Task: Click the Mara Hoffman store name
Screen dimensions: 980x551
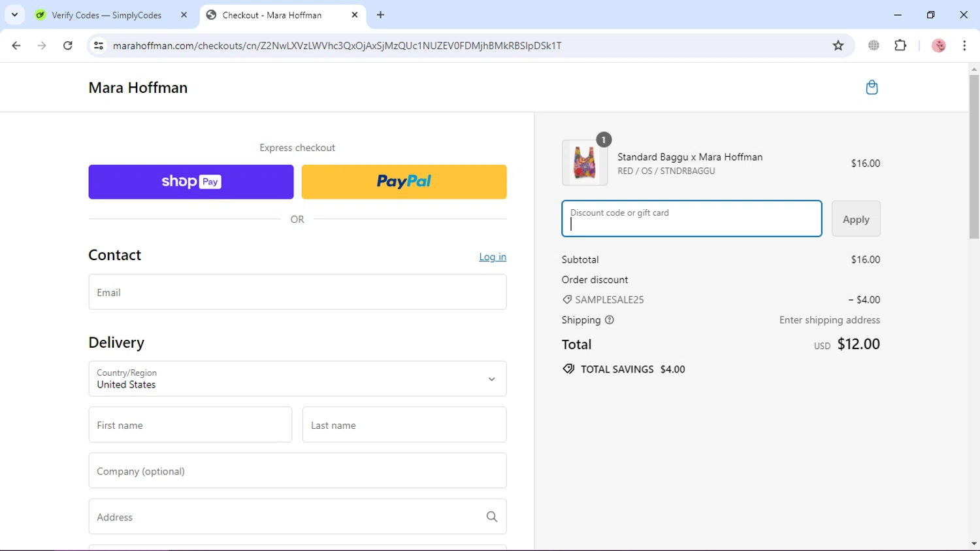Action: 138,88
